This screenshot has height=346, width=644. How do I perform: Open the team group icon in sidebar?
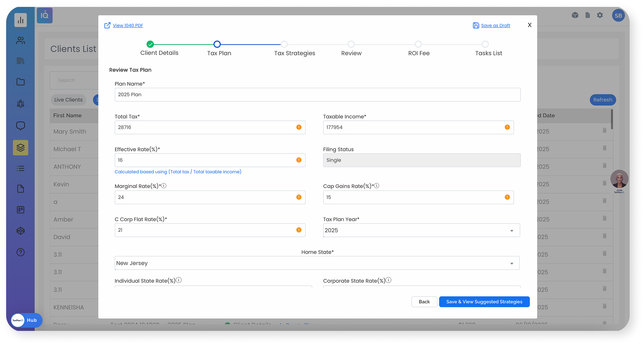[21, 104]
